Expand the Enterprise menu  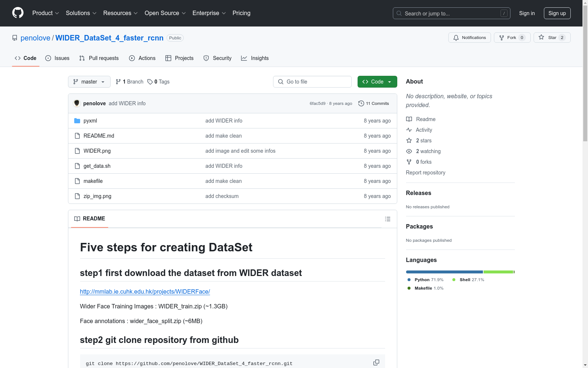(x=209, y=13)
